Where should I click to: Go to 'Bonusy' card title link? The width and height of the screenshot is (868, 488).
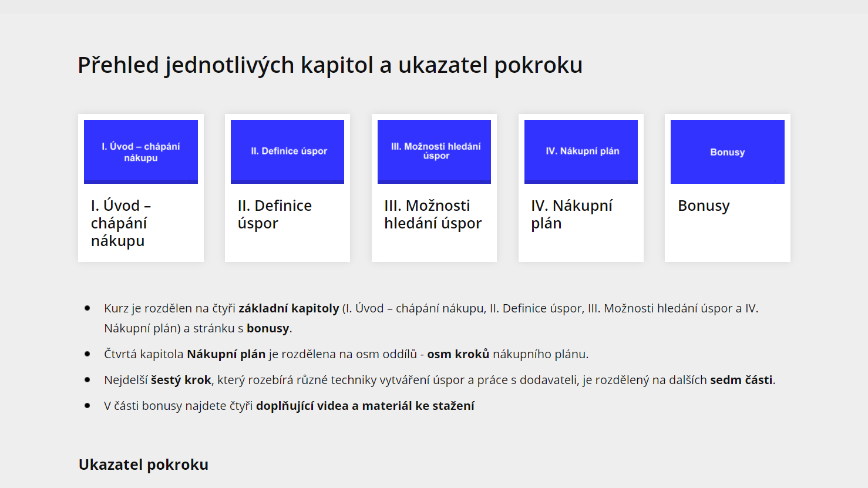click(x=704, y=206)
